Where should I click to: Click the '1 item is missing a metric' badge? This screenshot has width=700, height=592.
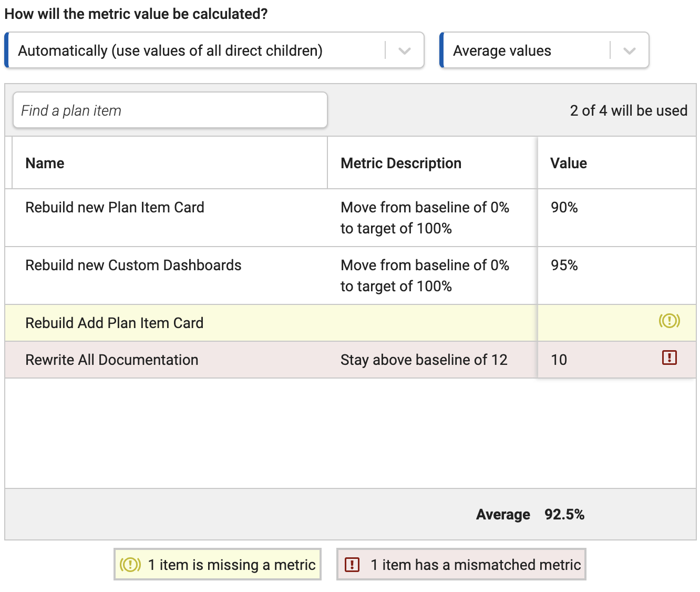pyautogui.click(x=218, y=565)
